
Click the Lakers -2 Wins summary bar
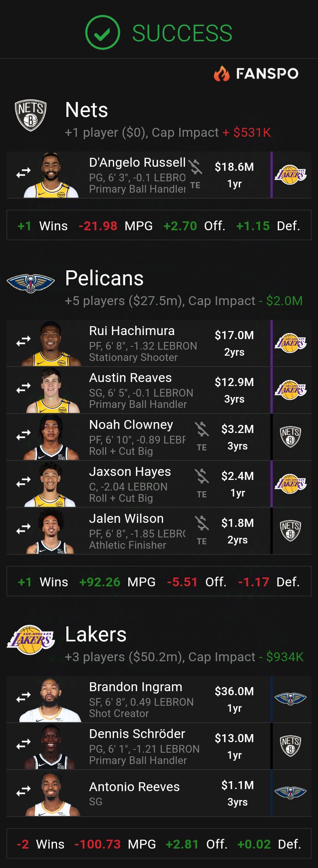point(159,844)
